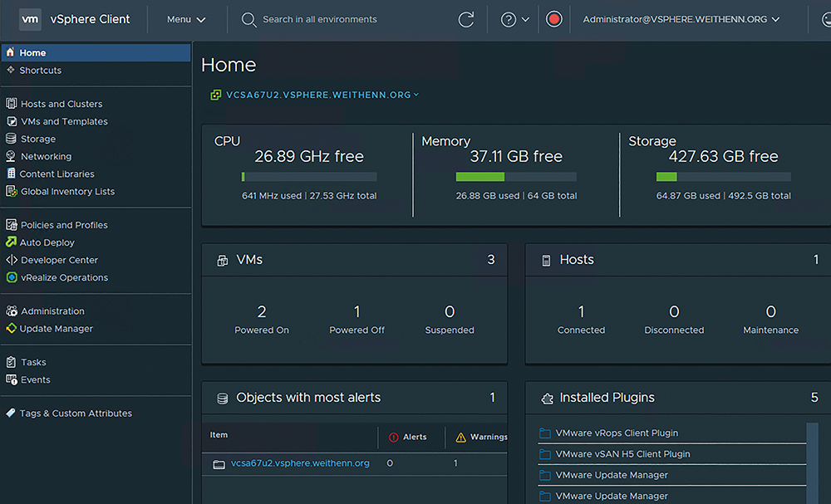Click the Update Manager diamond icon
The image size is (831, 504).
pyautogui.click(x=11, y=328)
